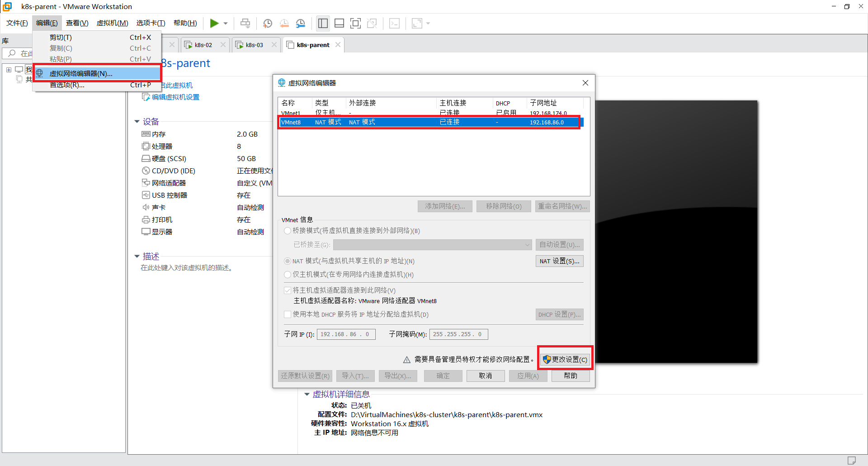Viewport: 868px width, 466px height.
Task: Click the 子网 IP input field
Action: 346,334
